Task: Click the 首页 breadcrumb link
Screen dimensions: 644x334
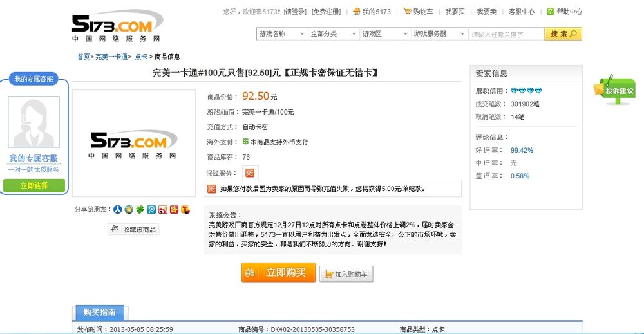Action: (x=83, y=57)
